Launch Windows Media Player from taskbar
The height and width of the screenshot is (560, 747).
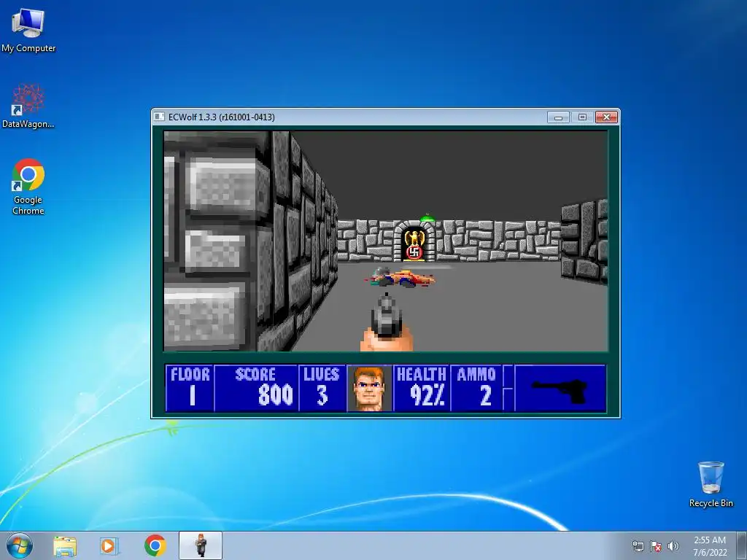click(x=109, y=546)
